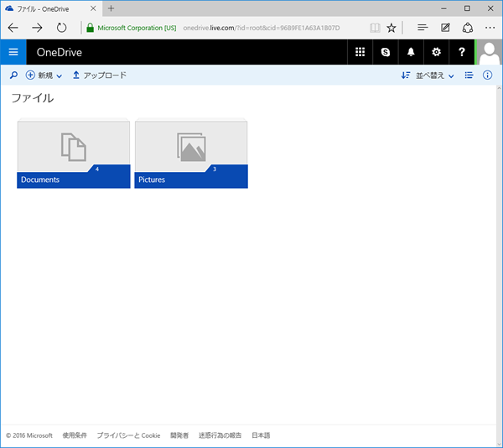Open the Microsoft apps launcher grid
Screen dimensions: 503x448
click(x=360, y=52)
